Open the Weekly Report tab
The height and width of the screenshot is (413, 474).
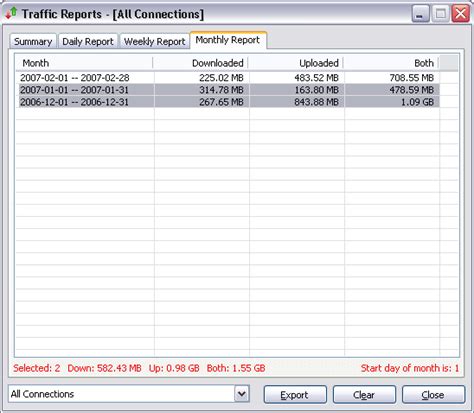click(x=154, y=41)
